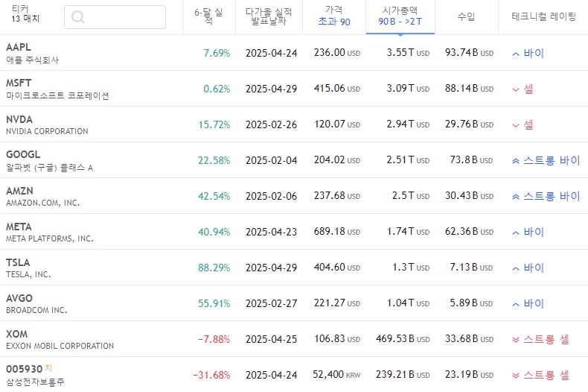Click 스트롱 셀 rating text for XOM
588x392 pixels.
(x=546, y=339)
